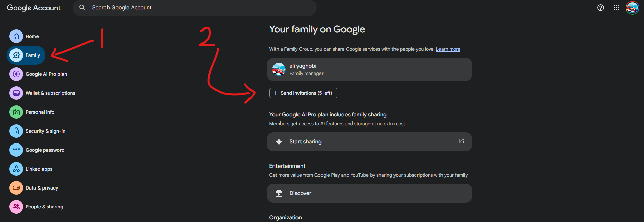Screen dimensions: 644x222
Task: Open the help question mark icon
Action: [601, 8]
